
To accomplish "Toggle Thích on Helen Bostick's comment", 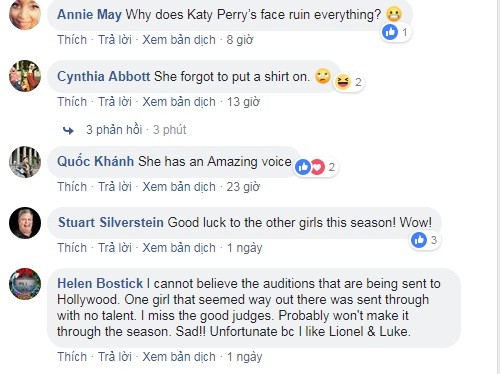I will [72, 357].
